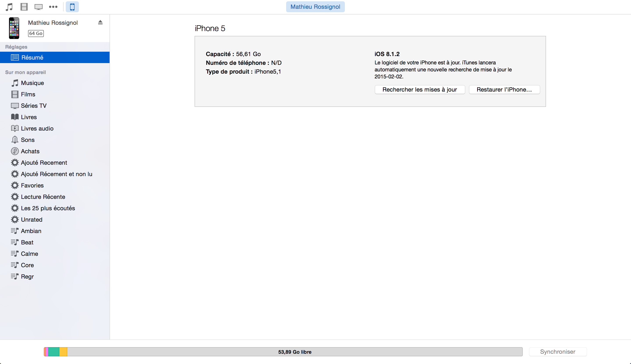Open the Movies library icon in toolbar
Viewport: 631px width, 364px height.
pos(24,7)
